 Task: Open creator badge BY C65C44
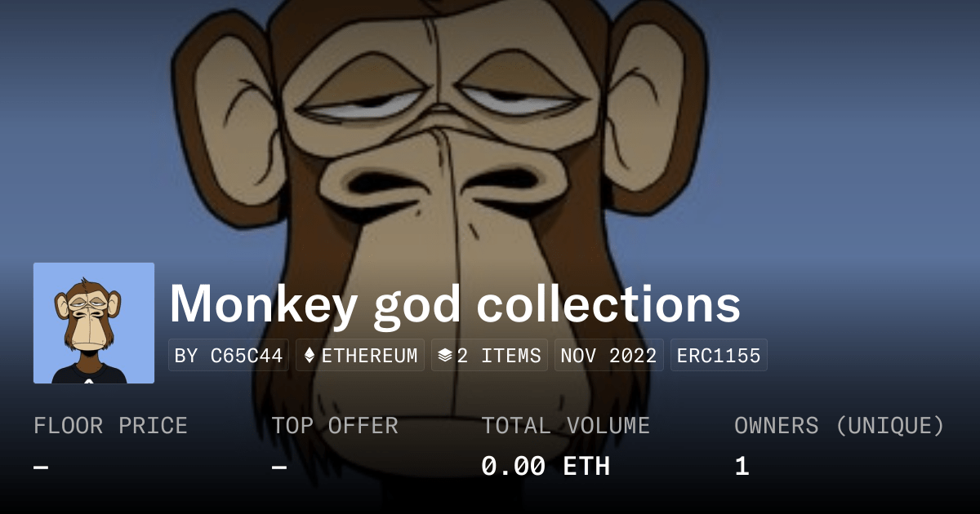(229, 356)
